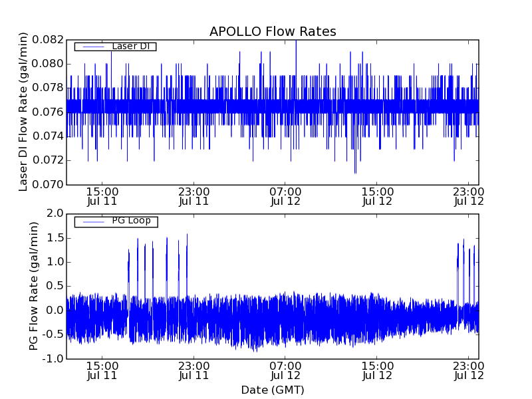Click '23:00 Jul 12' under the Laser DI plot

469,196
